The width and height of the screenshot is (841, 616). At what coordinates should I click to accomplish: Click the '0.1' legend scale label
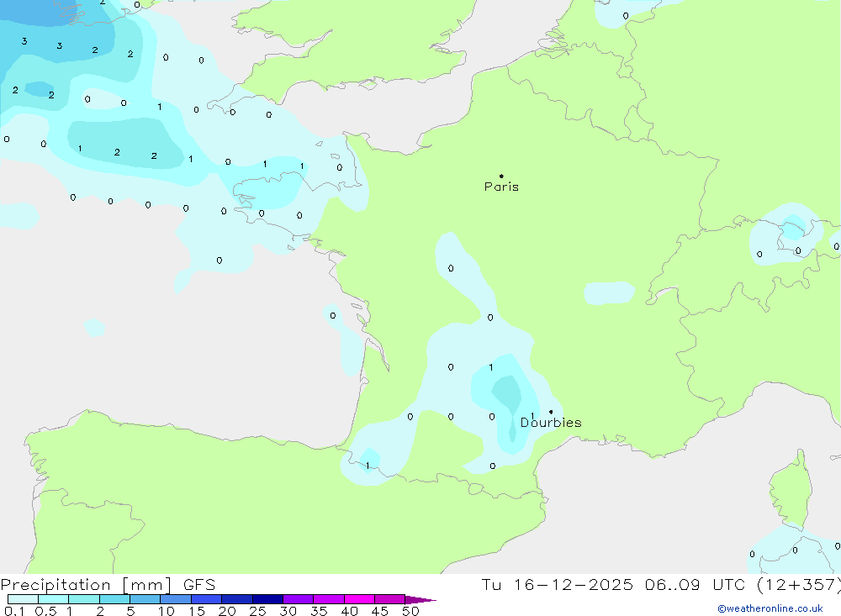[14, 611]
